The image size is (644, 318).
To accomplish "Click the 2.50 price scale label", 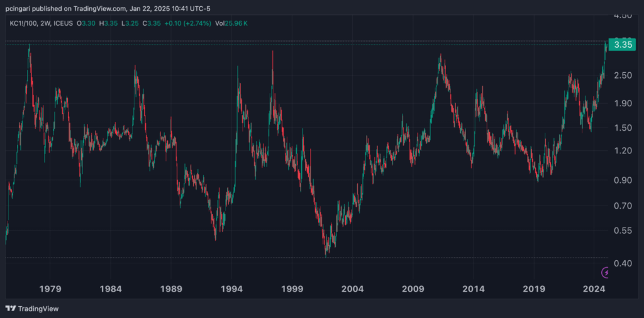I will click(623, 75).
